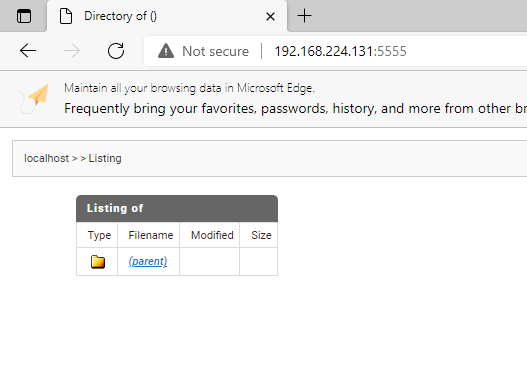Click the 'Listing of' table header
Screen dimensions: 527x365
pyautogui.click(x=177, y=208)
